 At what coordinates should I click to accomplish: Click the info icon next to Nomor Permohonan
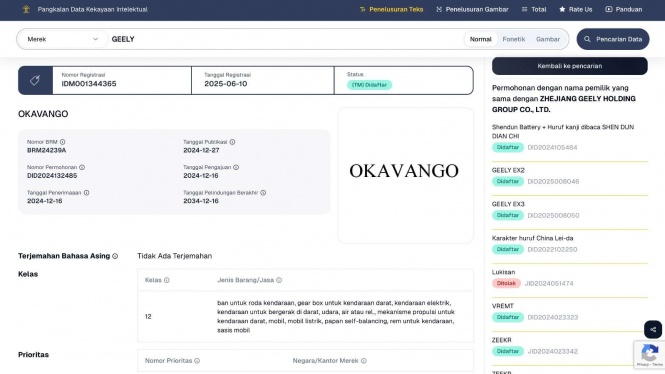point(82,167)
